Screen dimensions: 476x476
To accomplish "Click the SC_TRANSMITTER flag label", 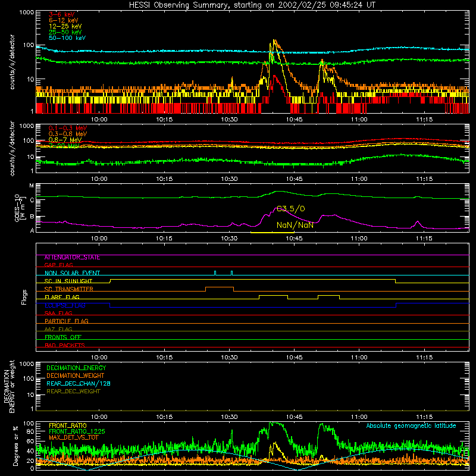I will (68, 289).
